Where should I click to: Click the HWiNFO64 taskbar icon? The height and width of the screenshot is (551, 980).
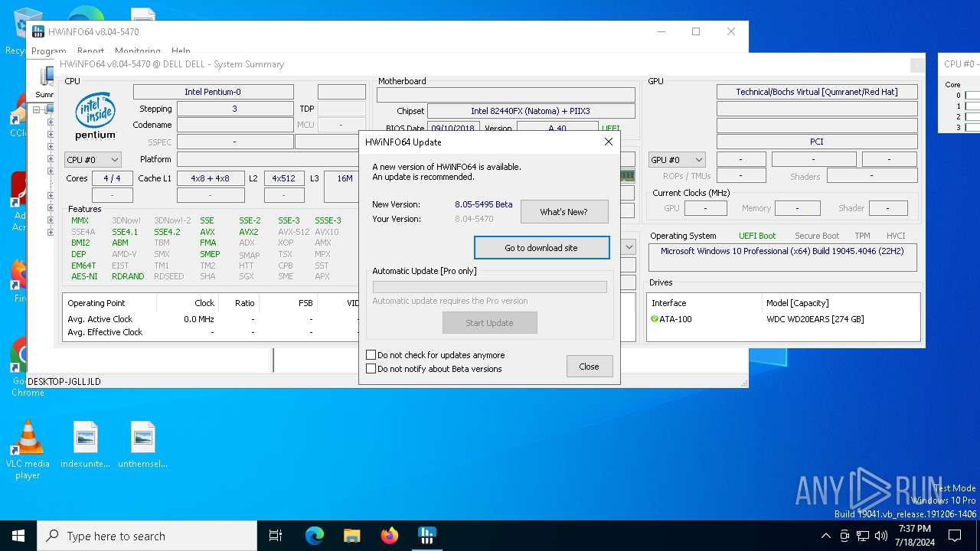click(427, 536)
